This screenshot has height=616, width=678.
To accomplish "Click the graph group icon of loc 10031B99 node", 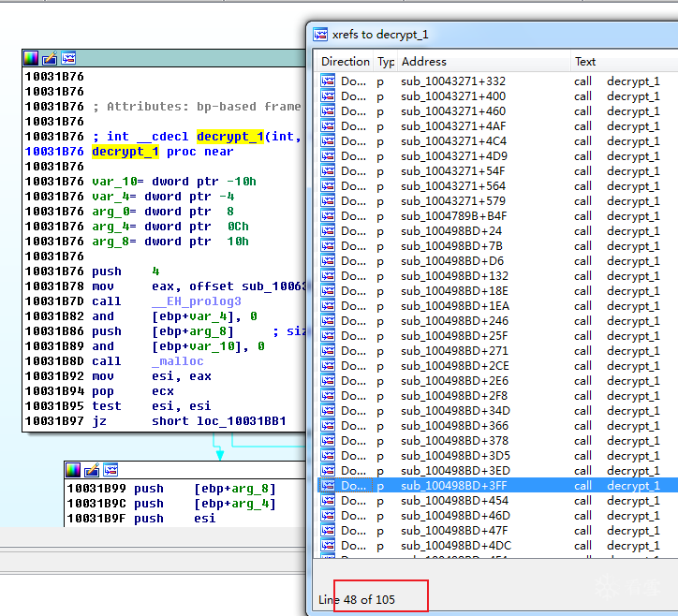I will (x=111, y=470).
